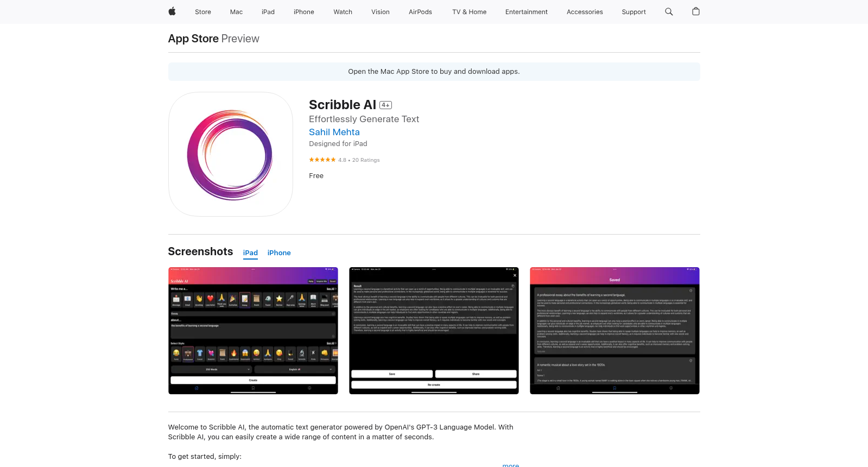Open the Entertainment menu
Viewport: 868px width, 467px height.
527,12
